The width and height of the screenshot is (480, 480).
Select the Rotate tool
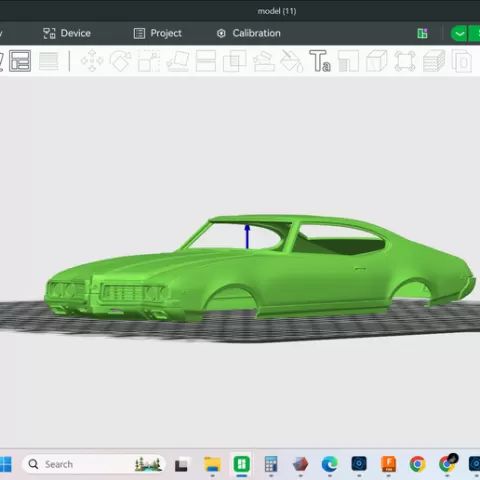pos(120,61)
